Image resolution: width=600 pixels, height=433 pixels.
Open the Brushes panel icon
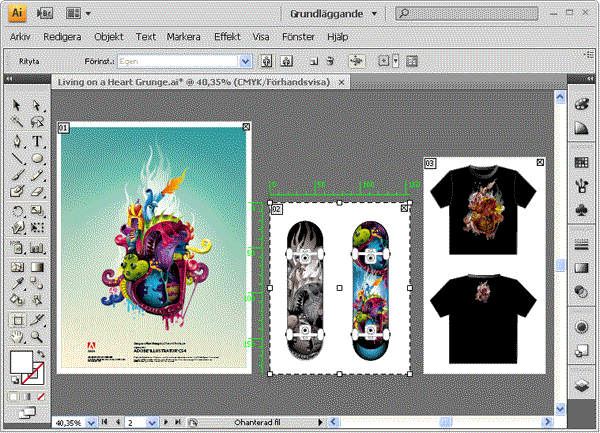(x=581, y=186)
